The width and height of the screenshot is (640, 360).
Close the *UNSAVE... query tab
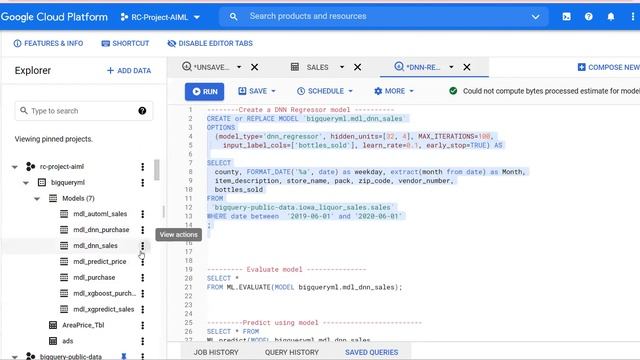255,67
